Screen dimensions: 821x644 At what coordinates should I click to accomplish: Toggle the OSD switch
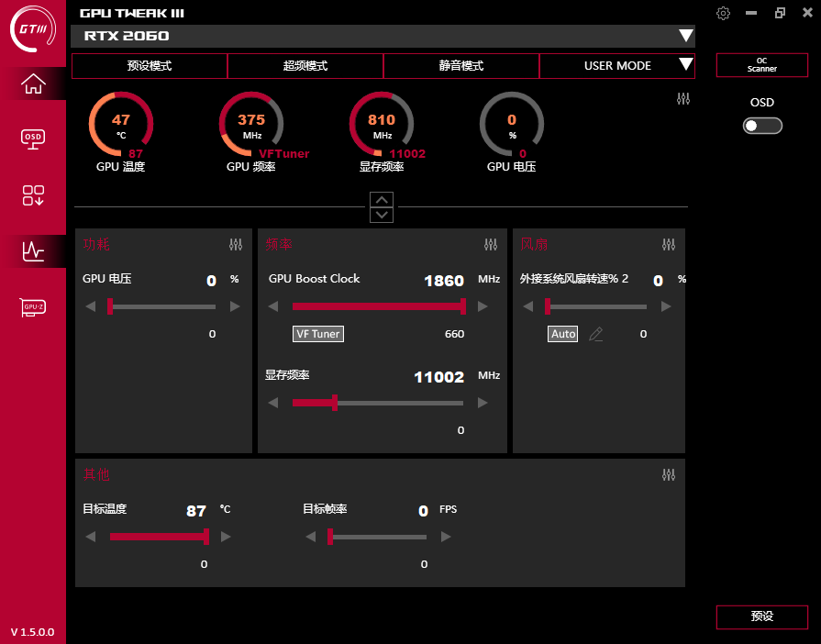(x=762, y=126)
